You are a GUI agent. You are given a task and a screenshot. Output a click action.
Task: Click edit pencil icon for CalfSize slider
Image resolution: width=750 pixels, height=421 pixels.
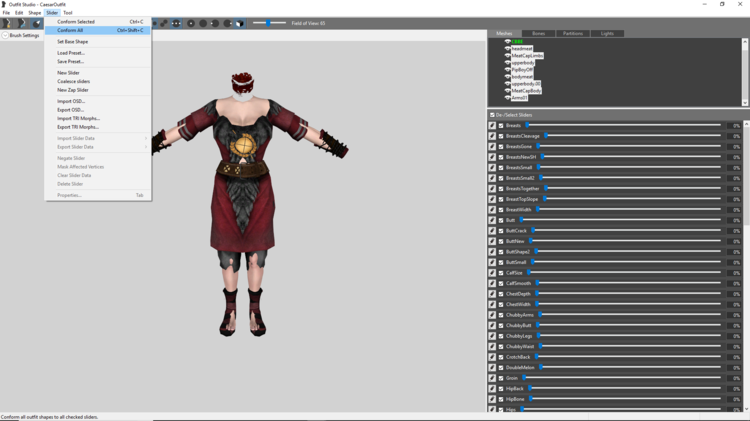[492, 273]
